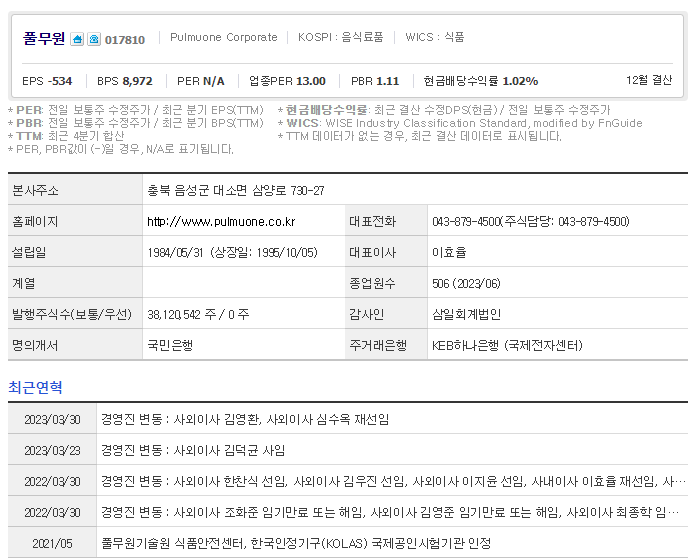Image resolution: width=697 pixels, height=558 pixels.
Task: Click 발행주식수(보통/우선) header cell
Action: 75,315
